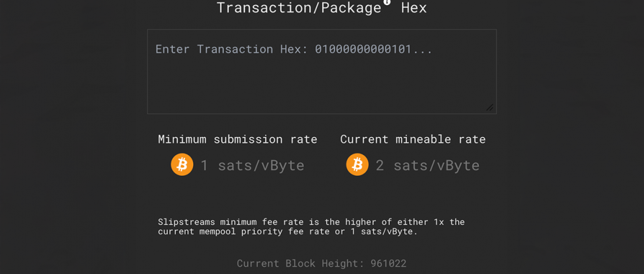The image size is (644, 274).
Task: Click the Bitcoin icon under Current mineable rate
Action: click(x=357, y=165)
